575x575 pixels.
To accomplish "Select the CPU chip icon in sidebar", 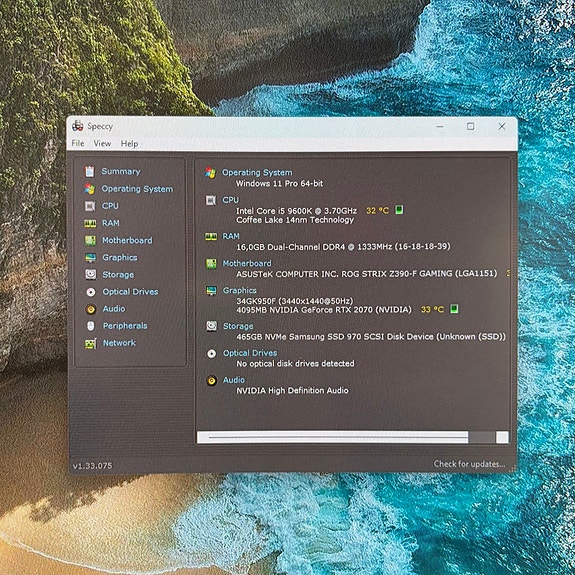I will coord(90,206).
